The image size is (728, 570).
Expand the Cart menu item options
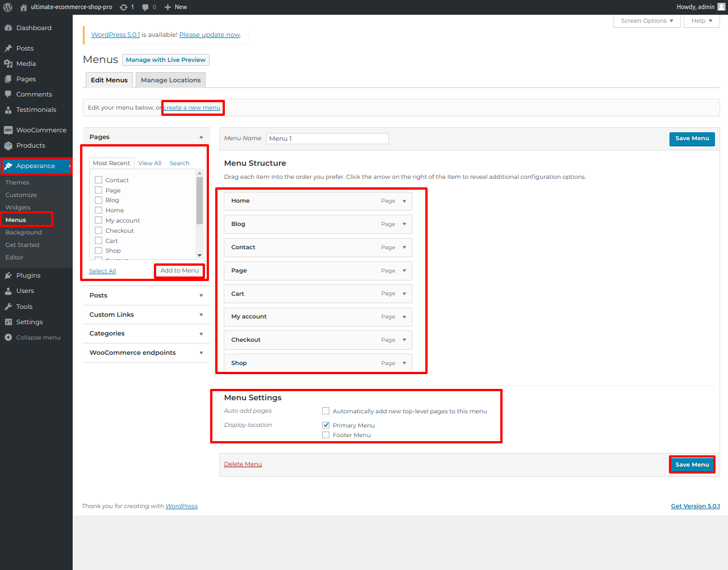404,294
